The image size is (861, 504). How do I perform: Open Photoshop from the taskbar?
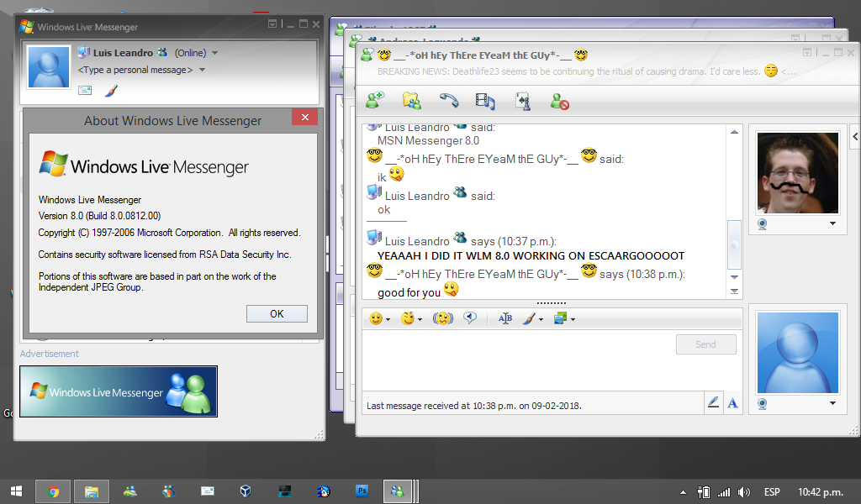pyautogui.click(x=362, y=491)
